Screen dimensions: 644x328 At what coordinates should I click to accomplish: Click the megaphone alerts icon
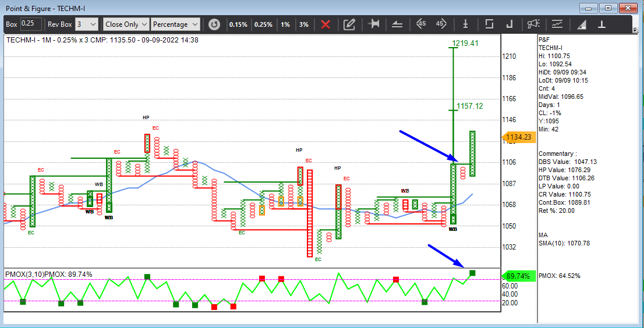point(534,24)
